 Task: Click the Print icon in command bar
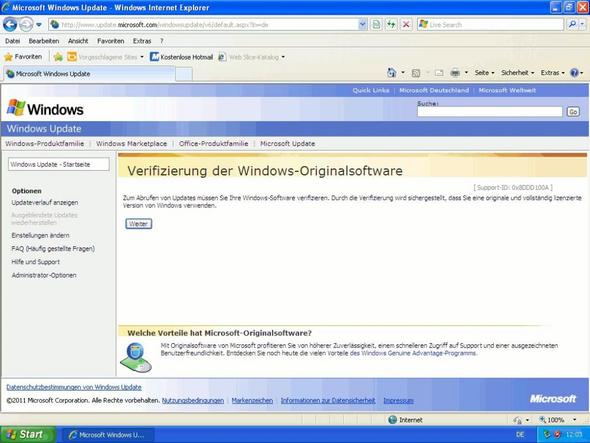point(455,73)
